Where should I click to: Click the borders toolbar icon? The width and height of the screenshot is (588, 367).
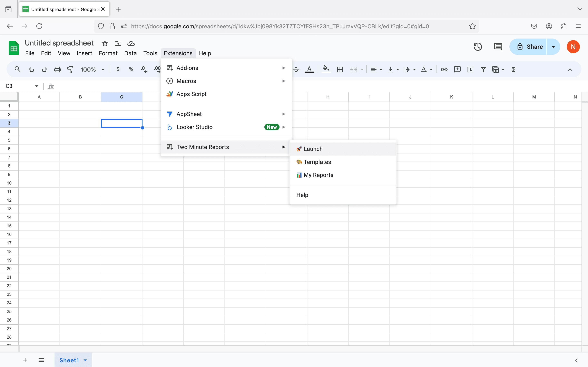pos(340,70)
